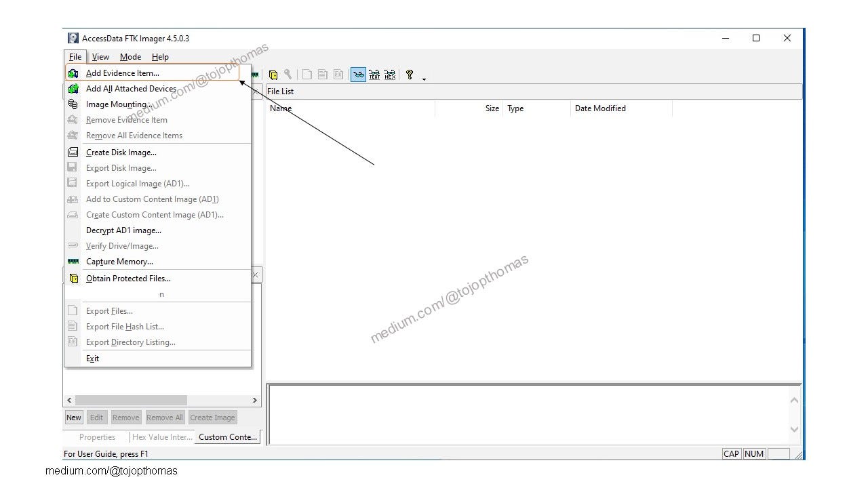
Task: Click Verify Drive/Image... menu entry
Action: click(x=157, y=246)
